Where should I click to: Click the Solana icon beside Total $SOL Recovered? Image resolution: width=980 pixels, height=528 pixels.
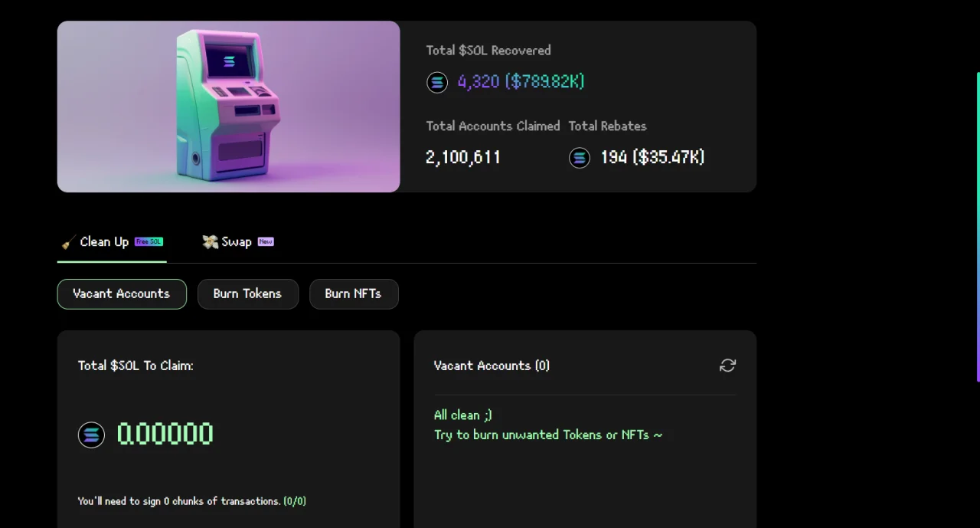pyautogui.click(x=437, y=82)
